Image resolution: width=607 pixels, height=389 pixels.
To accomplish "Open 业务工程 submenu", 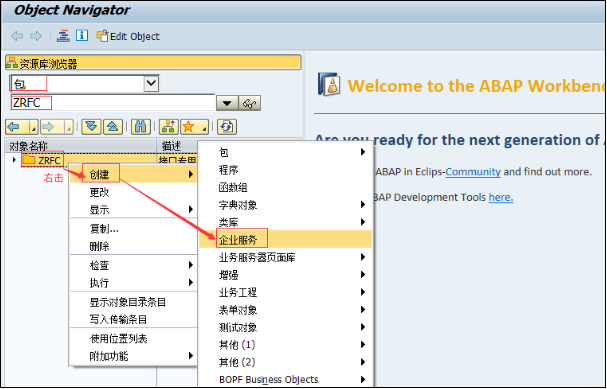I will coord(286,292).
